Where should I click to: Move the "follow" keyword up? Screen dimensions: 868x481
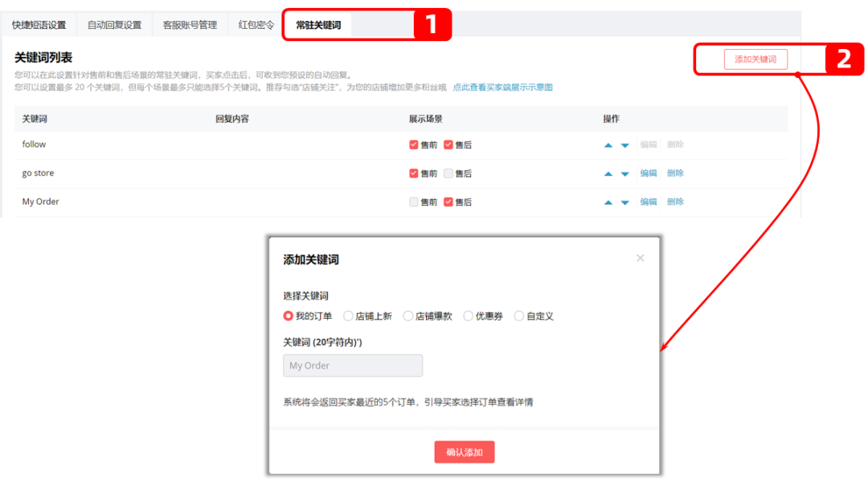pyautogui.click(x=608, y=145)
